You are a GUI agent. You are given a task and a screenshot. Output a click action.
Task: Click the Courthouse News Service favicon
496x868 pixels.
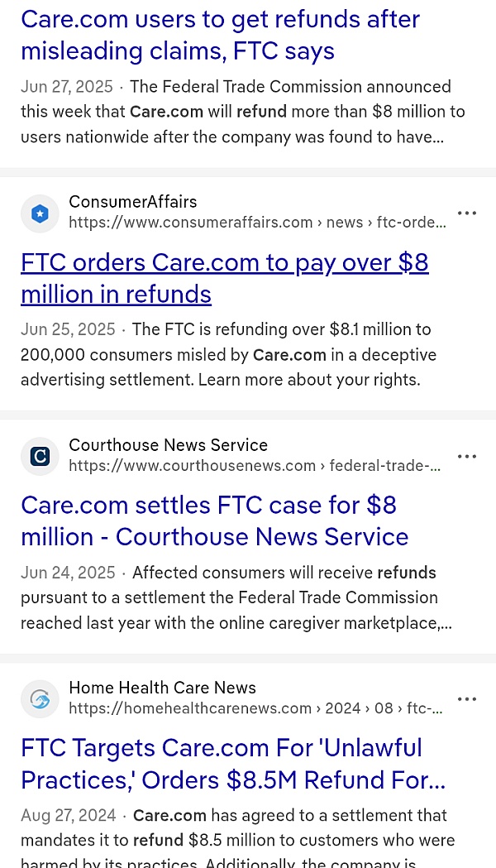click(x=40, y=456)
